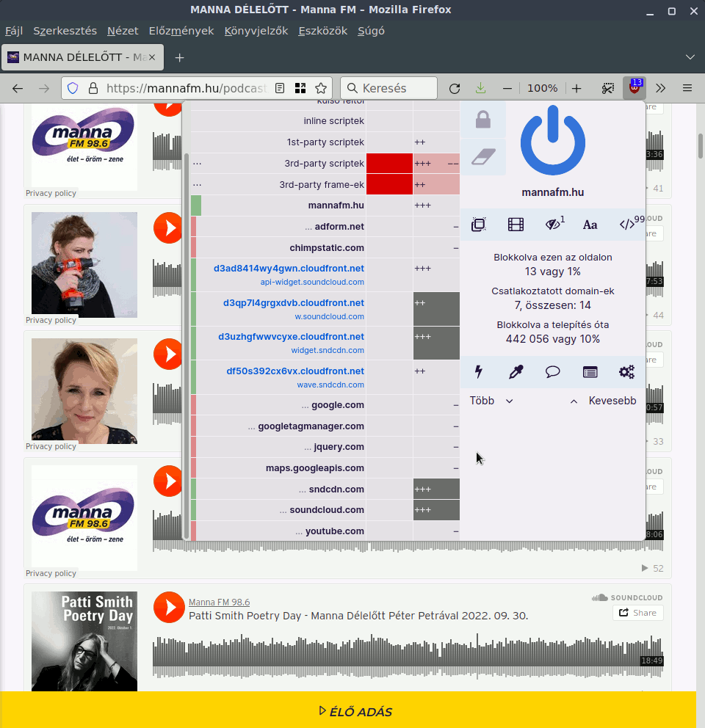The width and height of the screenshot is (705, 728).
Task: Expand 3rd-party frame-ek row ellipsis
Action: [197, 184]
